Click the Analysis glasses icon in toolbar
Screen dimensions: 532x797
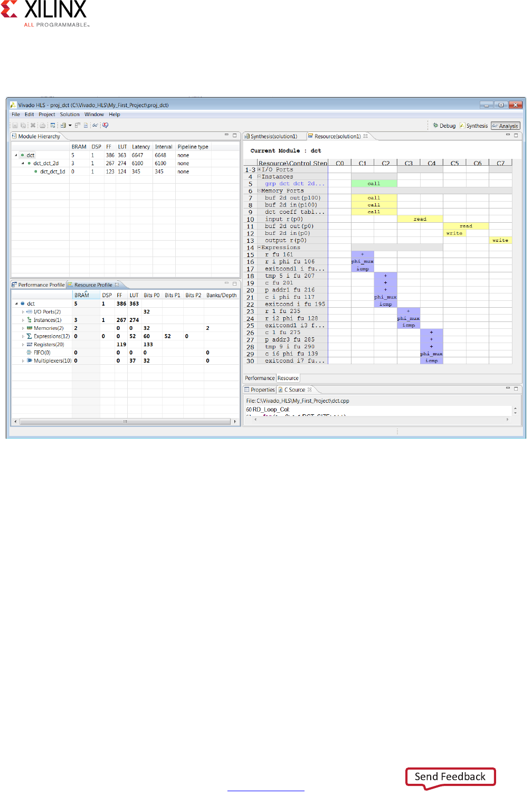tap(95, 126)
